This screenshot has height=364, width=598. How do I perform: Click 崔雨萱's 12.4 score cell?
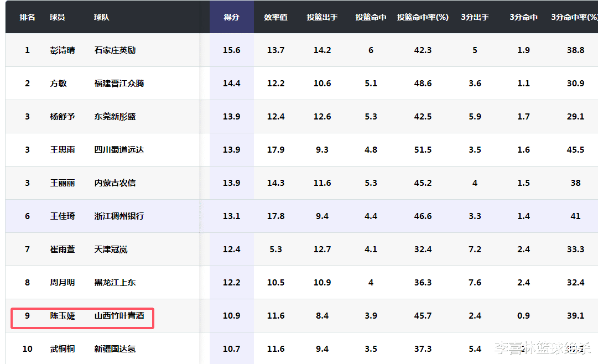(x=231, y=249)
